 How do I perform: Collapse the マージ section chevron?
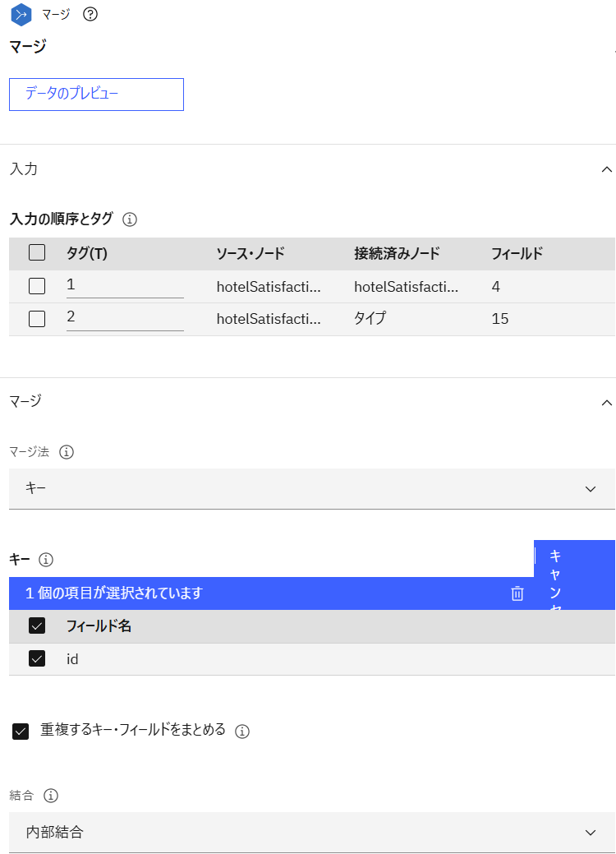606,403
